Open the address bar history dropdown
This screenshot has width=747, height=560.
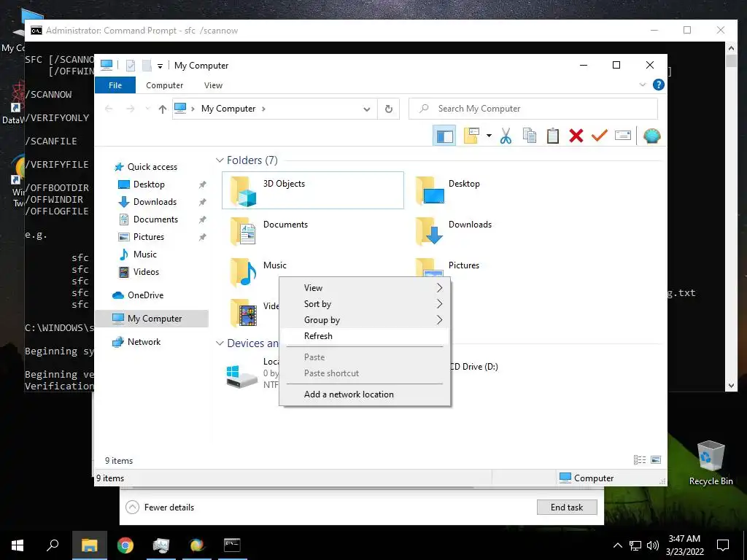click(367, 109)
